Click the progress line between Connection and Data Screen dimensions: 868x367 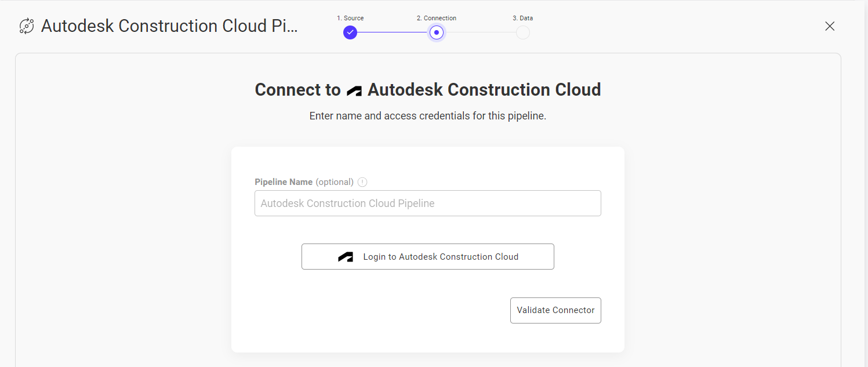[480, 32]
